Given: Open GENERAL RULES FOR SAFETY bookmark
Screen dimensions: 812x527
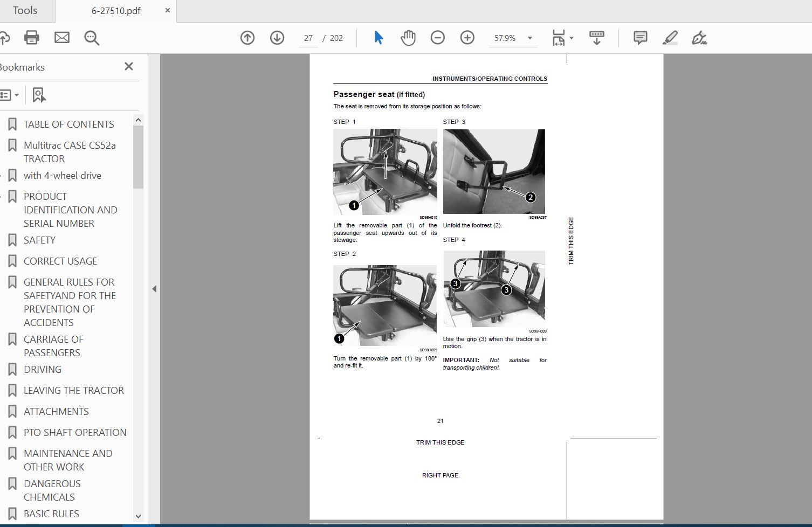Looking at the screenshot, I should (70, 302).
